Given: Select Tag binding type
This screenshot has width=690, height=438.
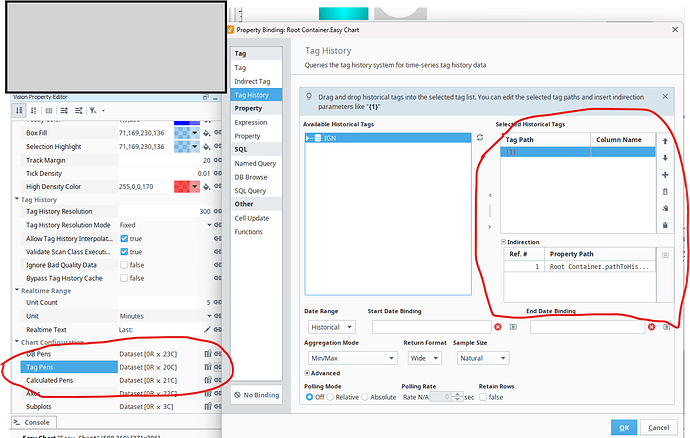Looking at the screenshot, I should pos(240,67).
